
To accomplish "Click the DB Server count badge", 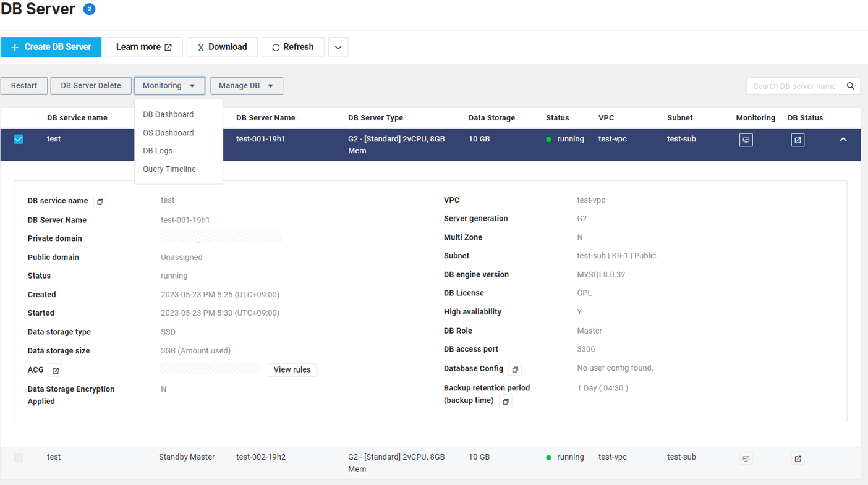I will point(89,9).
